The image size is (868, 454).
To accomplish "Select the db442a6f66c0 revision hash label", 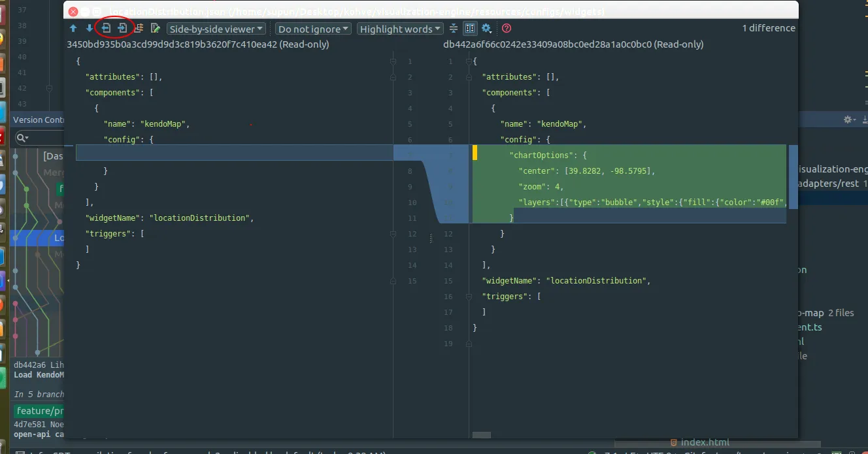I will [573, 44].
